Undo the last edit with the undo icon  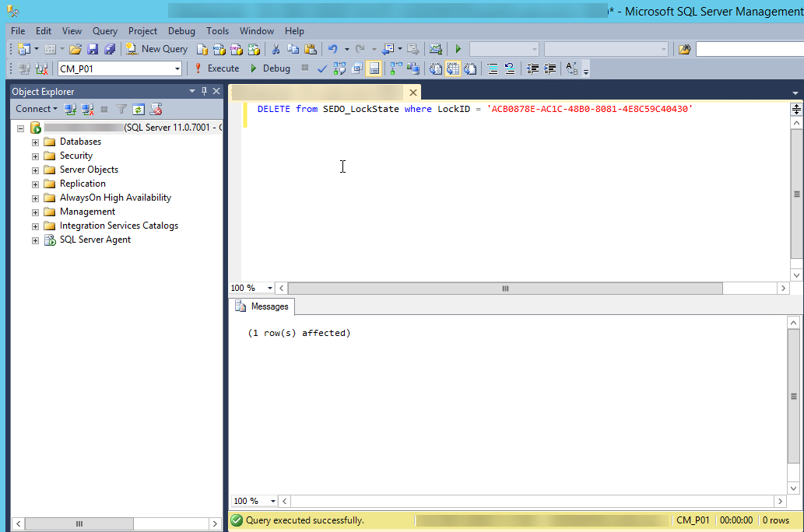[335, 48]
